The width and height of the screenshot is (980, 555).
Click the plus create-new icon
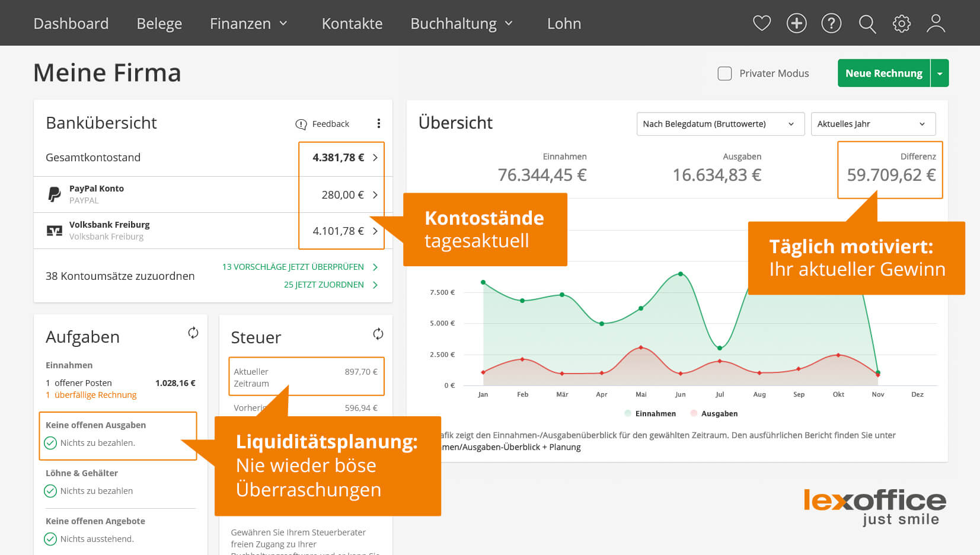coord(796,24)
